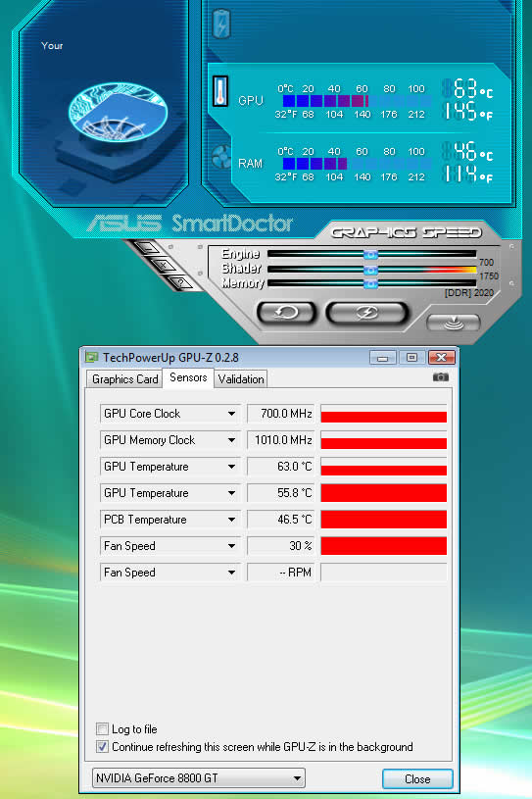532x799 pixels.
Task: Select the thermometer temperature icon in SmartDoctor
Action: pyautogui.click(x=219, y=92)
